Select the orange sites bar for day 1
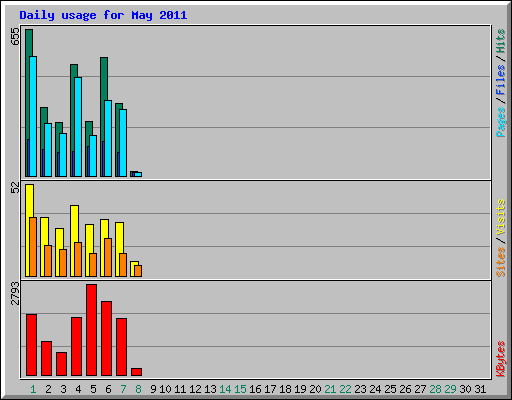Screen dimensions: 512x400 pos(33,247)
